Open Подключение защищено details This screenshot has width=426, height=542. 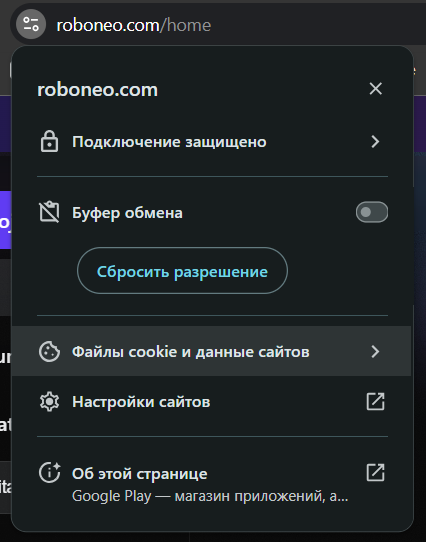tap(212, 142)
